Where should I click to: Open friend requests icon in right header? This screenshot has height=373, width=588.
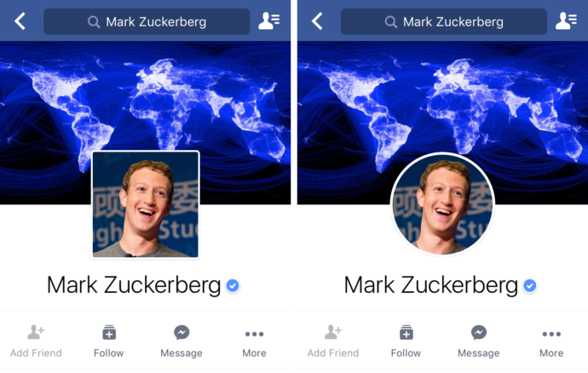click(566, 20)
